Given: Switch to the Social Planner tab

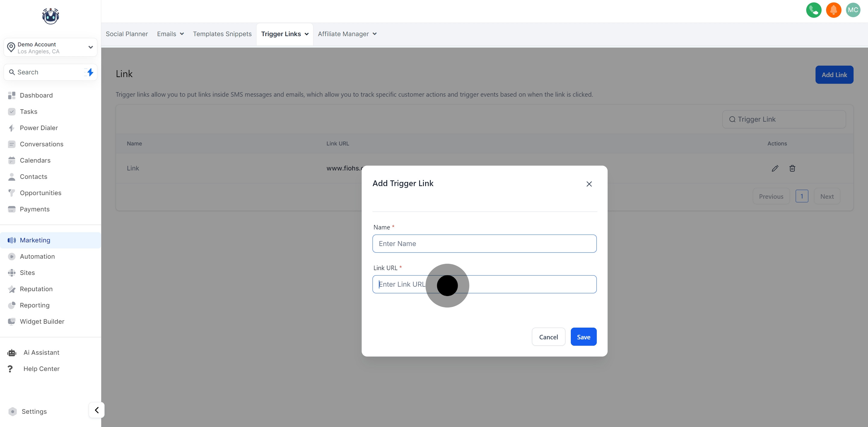Looking at the screenshot, I should click(127, 34).
